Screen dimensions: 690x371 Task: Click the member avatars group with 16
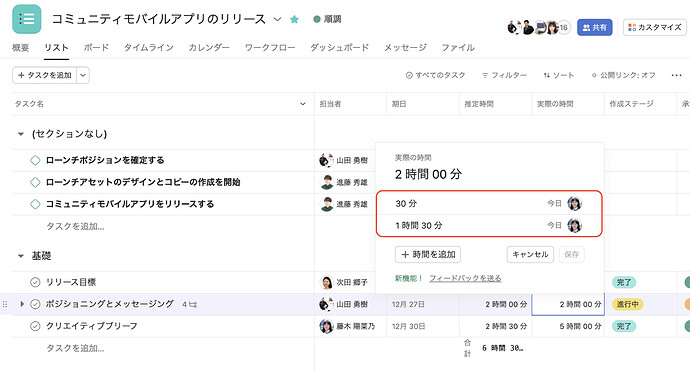tap(538, 28)
